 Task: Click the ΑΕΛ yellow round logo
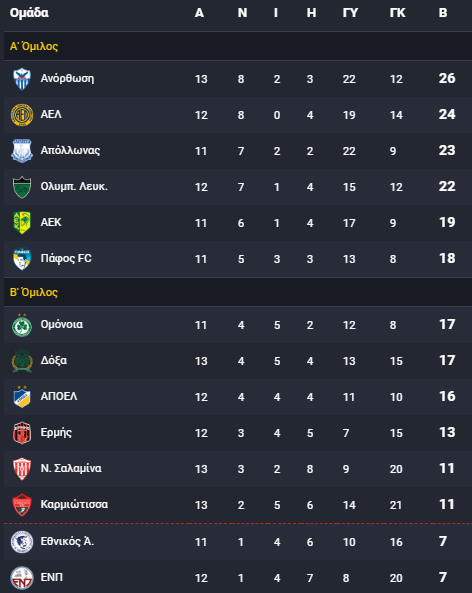22,115
